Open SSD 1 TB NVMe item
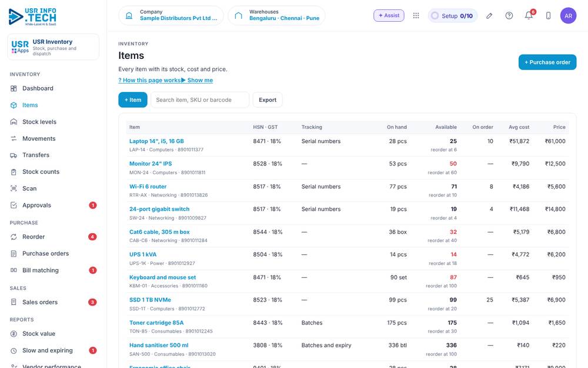The height and width of the screenshot is (368, 588). [150, 300]
